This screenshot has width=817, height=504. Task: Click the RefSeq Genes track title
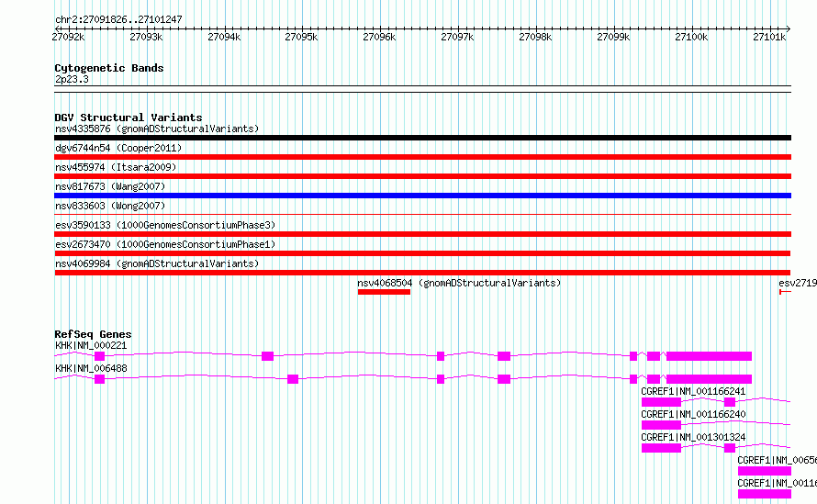click(93, 334)
